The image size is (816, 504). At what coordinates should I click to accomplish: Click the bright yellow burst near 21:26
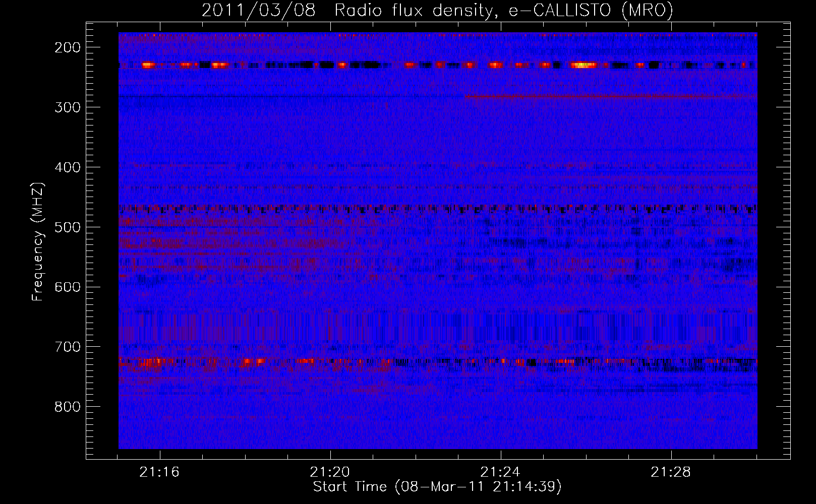[x=583, y=65]
